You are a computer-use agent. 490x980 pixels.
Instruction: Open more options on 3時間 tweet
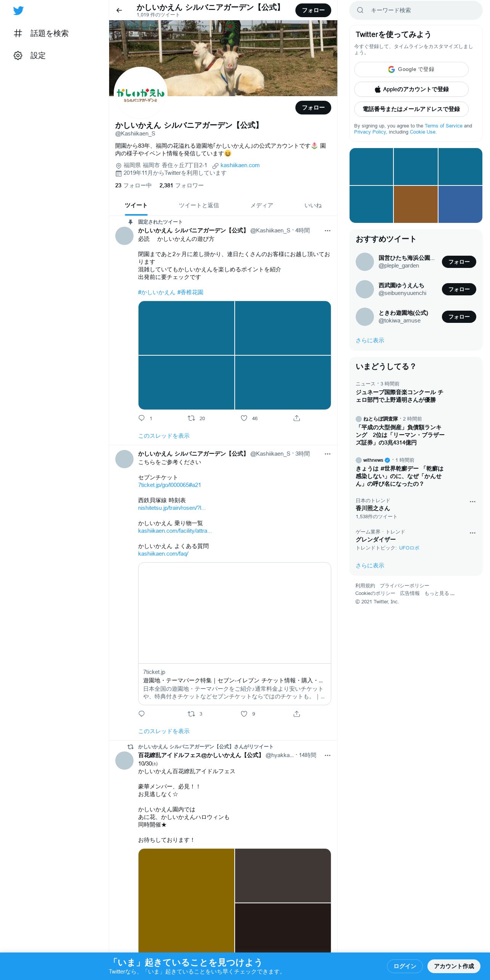point(327,454)
